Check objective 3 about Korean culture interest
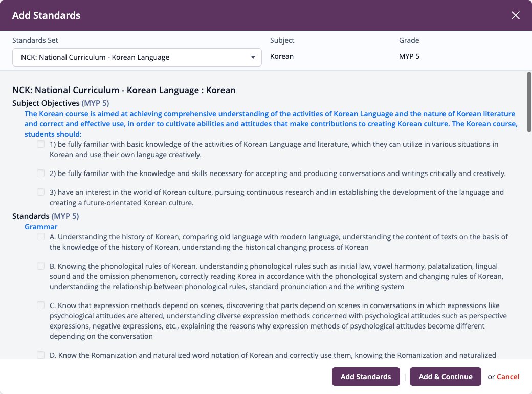532x394 pixels. coord(41,192)
